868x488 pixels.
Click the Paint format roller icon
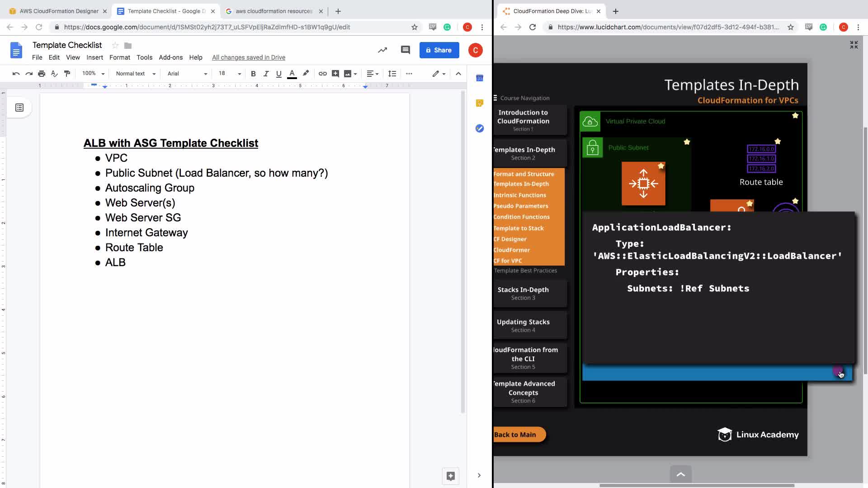pyautogui.click(x=67, y=74)
